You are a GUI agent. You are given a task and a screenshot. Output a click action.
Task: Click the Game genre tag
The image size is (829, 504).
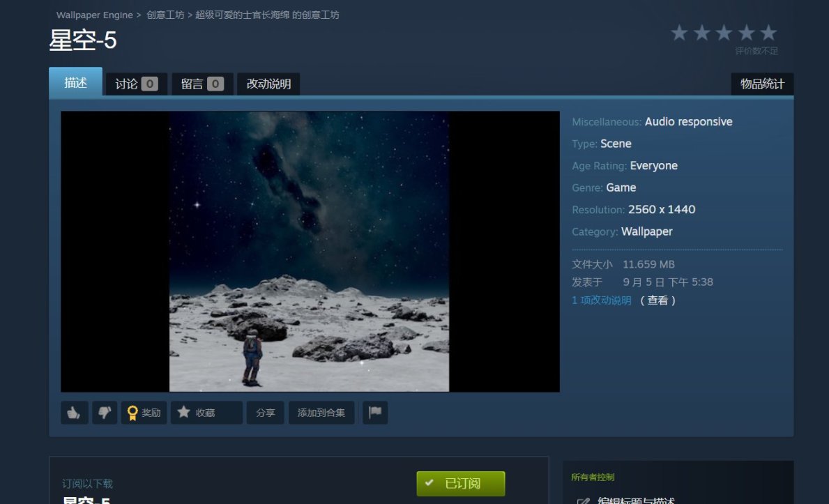[621, 188]
